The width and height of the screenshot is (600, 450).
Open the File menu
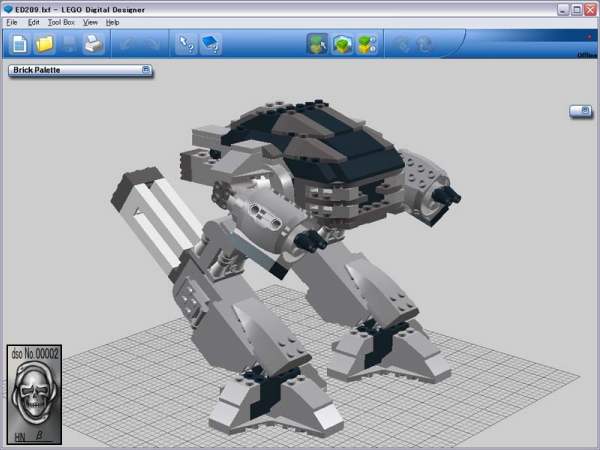click(12, 22)
